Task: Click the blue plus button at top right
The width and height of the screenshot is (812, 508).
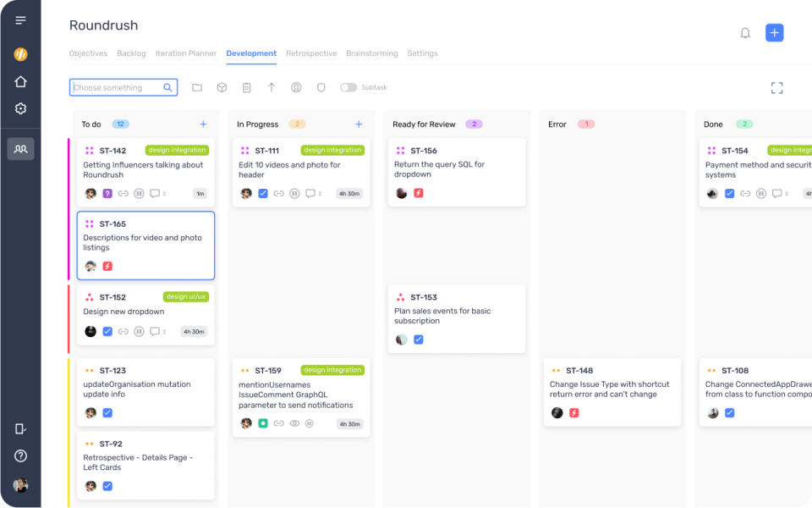Action: [774, 31]
